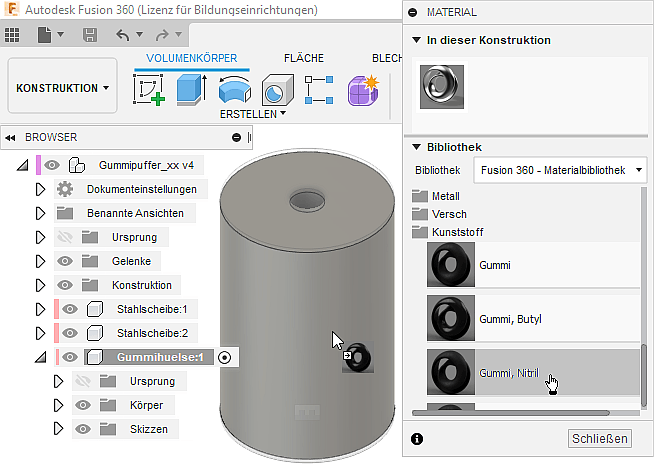Switch to the VOLUMENKÖRPER tab
Viewport: 654px width, 465px height.
coord(192,58)
